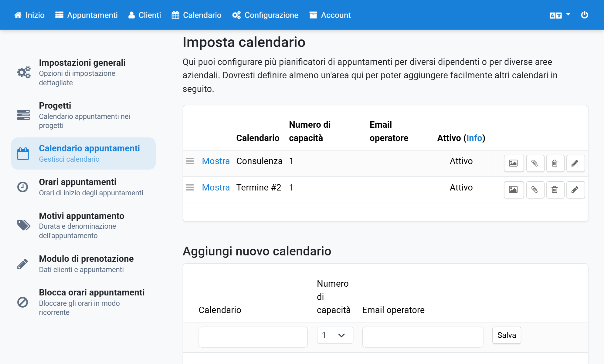This screenshot has width=604, height=364.
Task: Click the paperclip attachment icon for Consulenza
Action: click(535, 163)
